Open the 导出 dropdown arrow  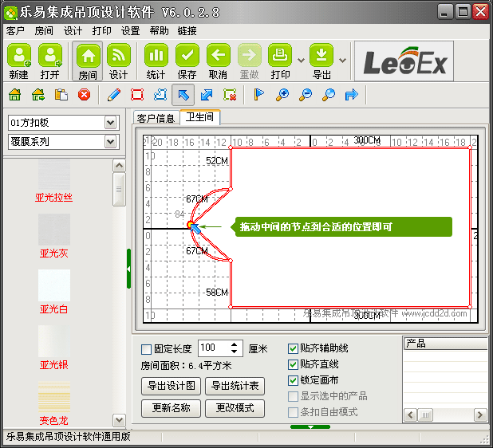point(342,60)
